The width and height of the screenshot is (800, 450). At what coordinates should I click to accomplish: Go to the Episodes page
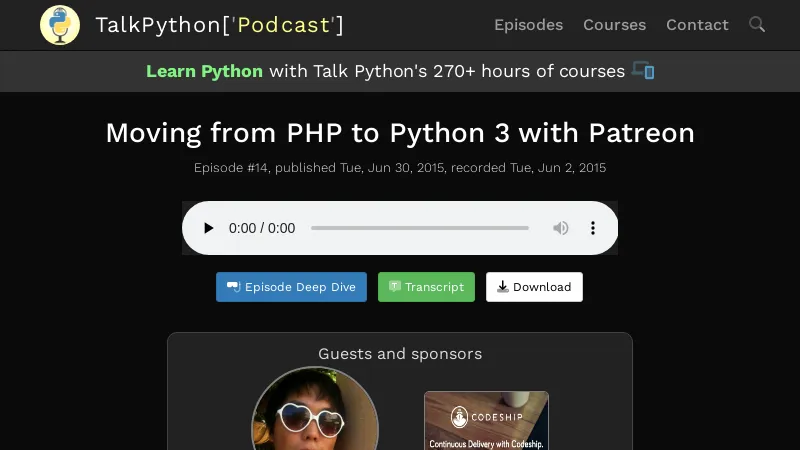tap(528, 25)
